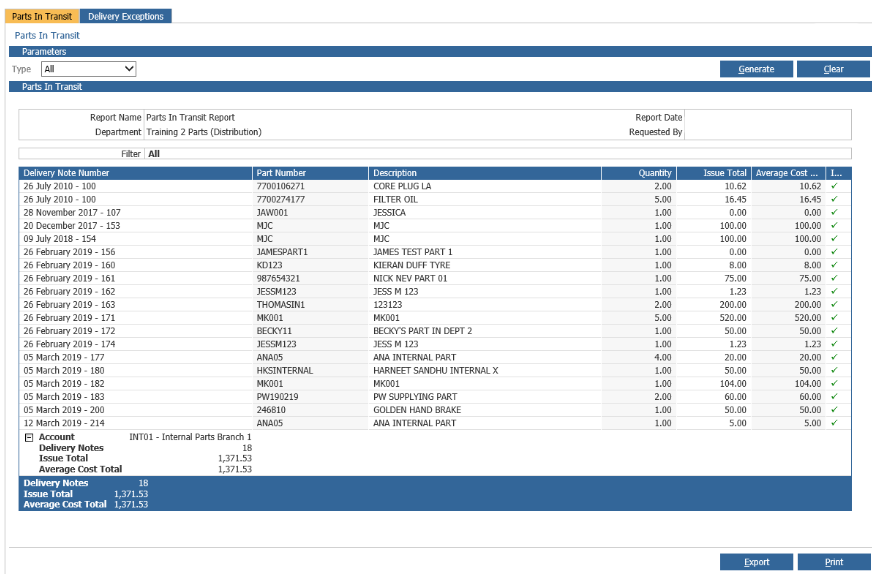Open the Type dropdown

[x=88, y=69]
